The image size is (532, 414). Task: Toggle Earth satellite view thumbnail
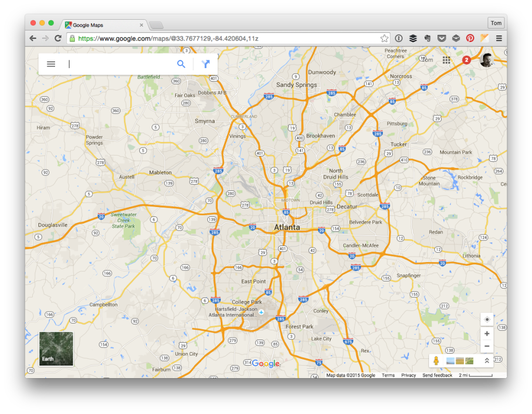point(56,347)
